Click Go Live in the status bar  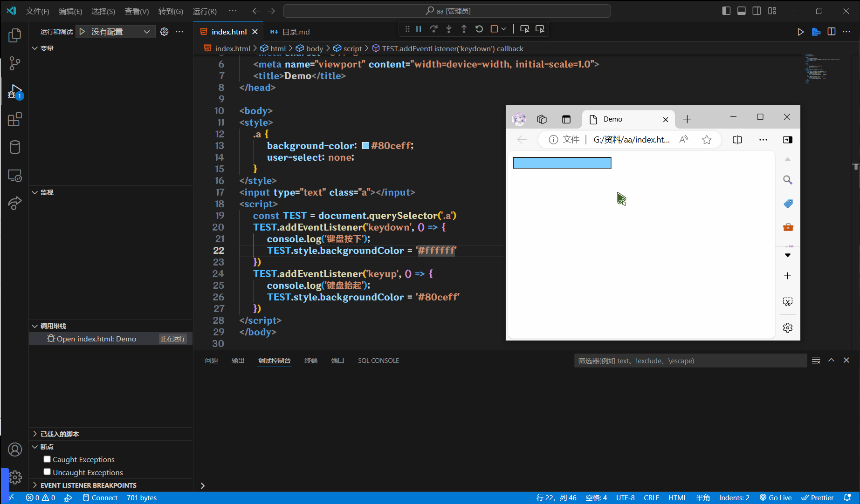click(x=776, y=497)
